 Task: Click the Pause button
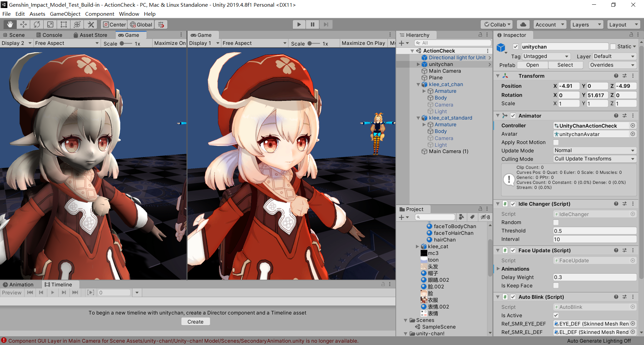312,24
